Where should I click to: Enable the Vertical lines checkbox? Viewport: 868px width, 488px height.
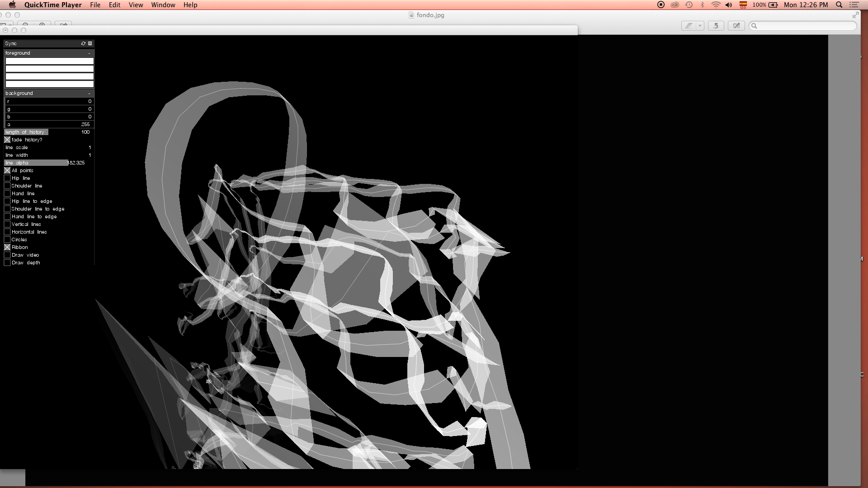coord(7,224)
